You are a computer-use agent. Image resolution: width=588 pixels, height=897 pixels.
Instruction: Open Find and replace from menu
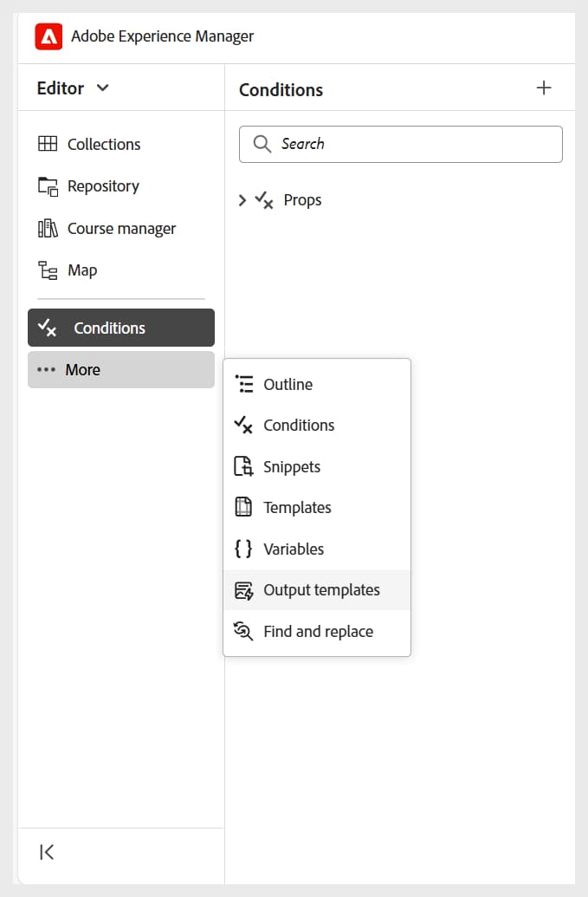tap(318, 632)
